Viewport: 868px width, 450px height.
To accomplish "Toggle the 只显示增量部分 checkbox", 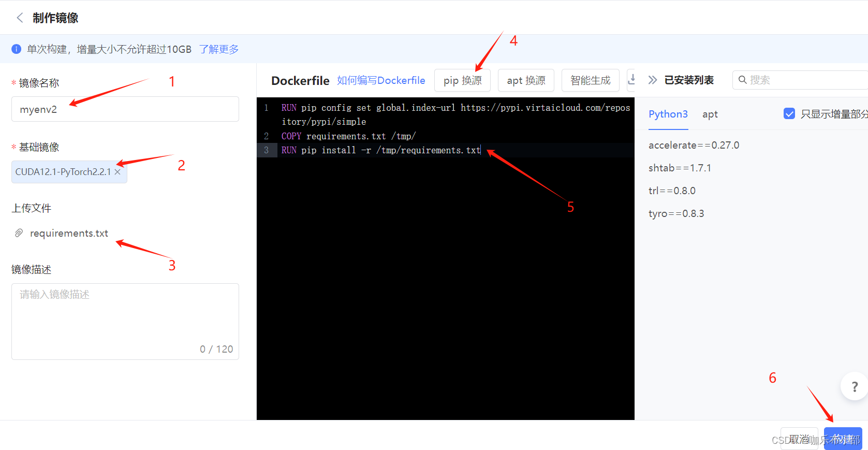I will coord(789,113).
